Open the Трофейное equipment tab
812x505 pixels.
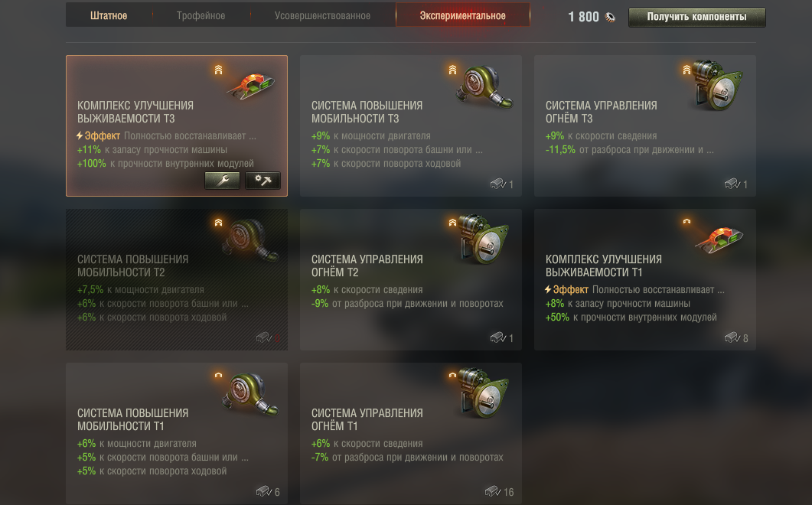[201, 15]
